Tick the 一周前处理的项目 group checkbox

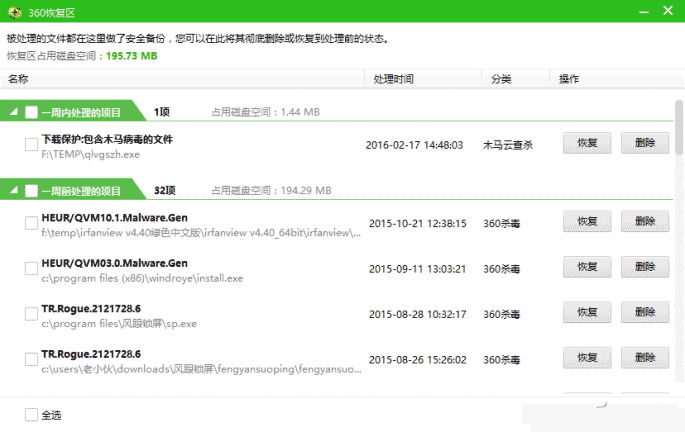tap(32, 190)
